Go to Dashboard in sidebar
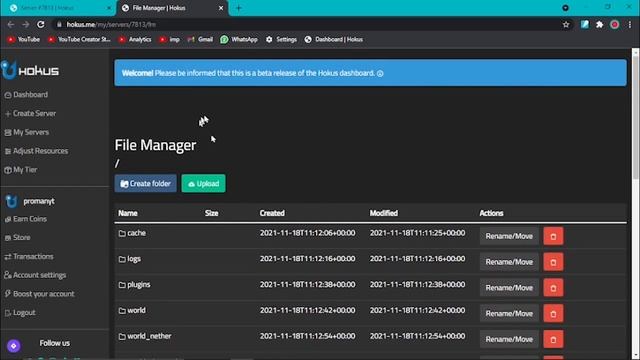640x360 pixels. (x=26, y=95)
